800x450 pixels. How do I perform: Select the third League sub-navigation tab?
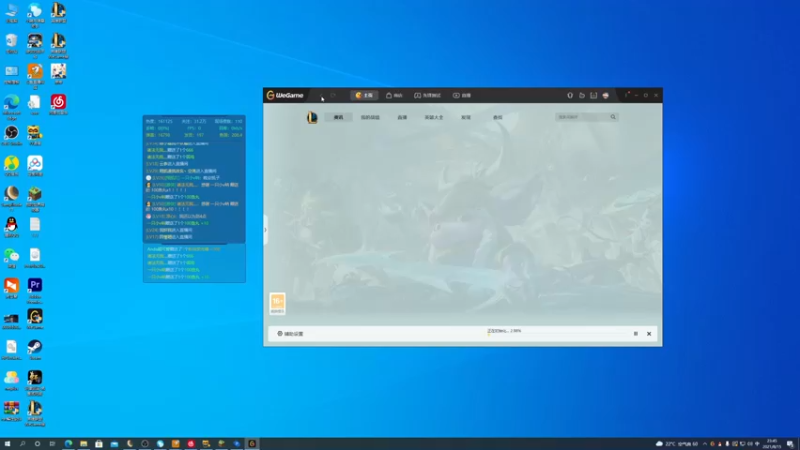point(402,117)
